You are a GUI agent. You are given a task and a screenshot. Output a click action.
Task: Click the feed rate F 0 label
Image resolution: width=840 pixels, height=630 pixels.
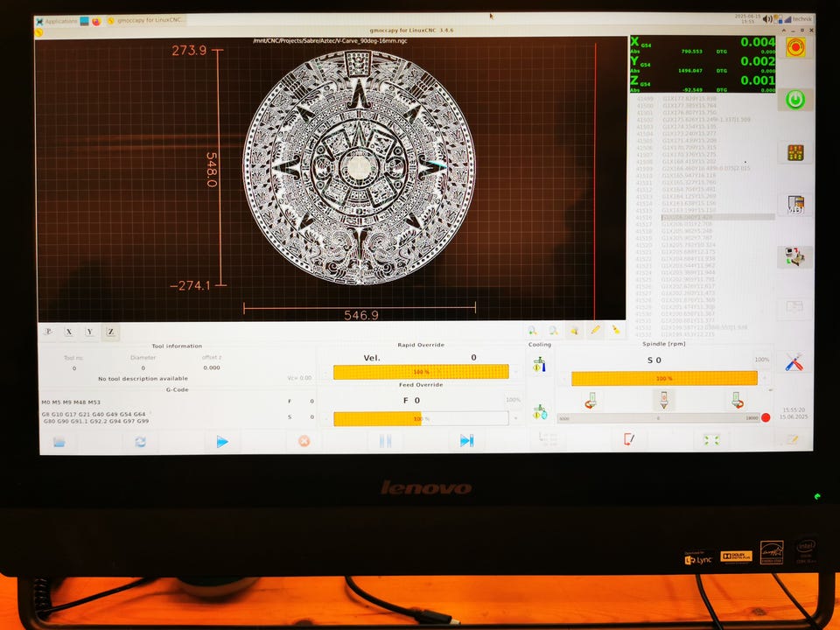tap(411, 400)
